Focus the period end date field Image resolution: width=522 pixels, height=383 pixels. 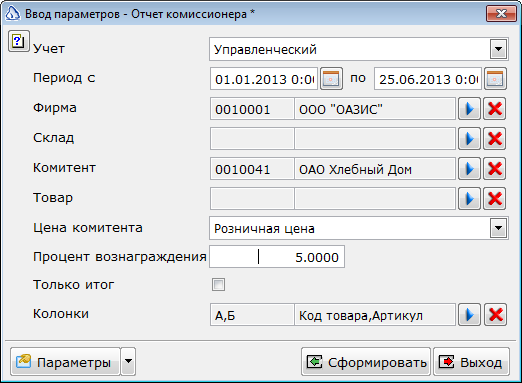pos(428,79)
